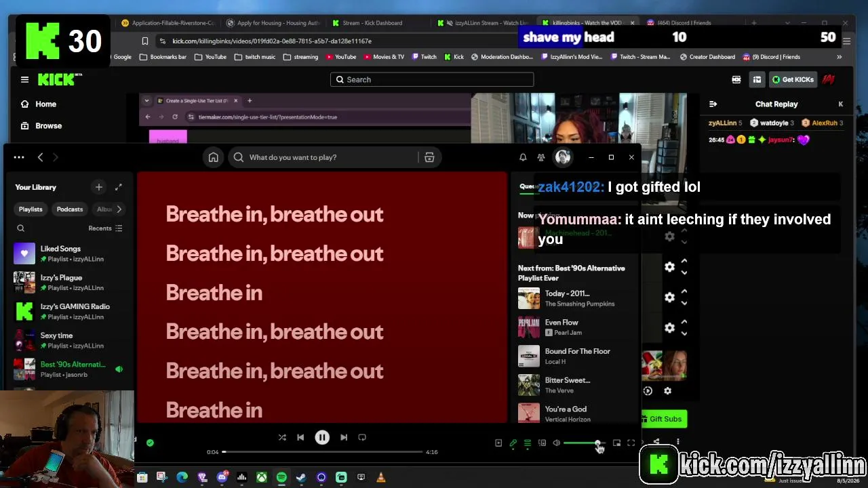Open the Bookmarks bar folder
868x488 pixels.
(x=163, y=57)
